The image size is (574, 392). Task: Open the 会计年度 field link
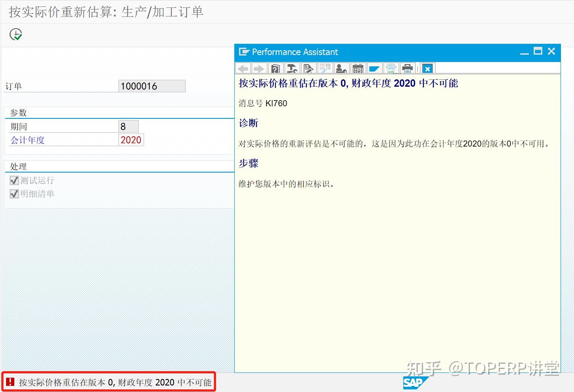click(x=27, y=140)
